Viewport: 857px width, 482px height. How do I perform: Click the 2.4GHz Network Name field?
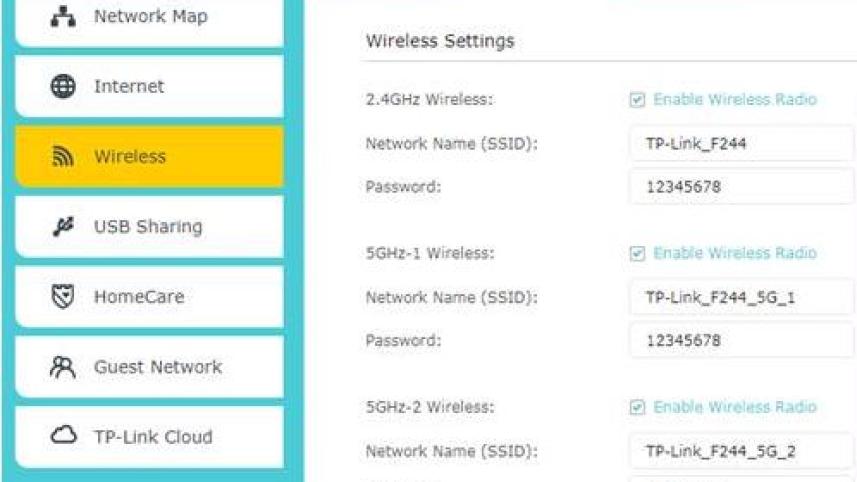click(742, 144)
